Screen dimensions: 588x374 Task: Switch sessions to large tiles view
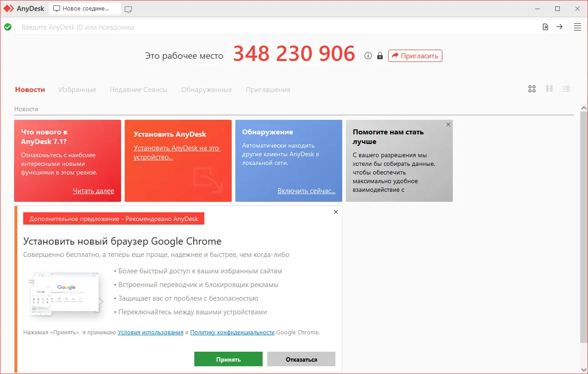click(532, 88)
